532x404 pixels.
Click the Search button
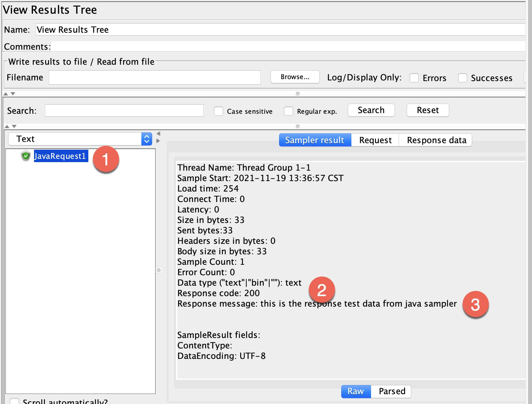point(371,110)
